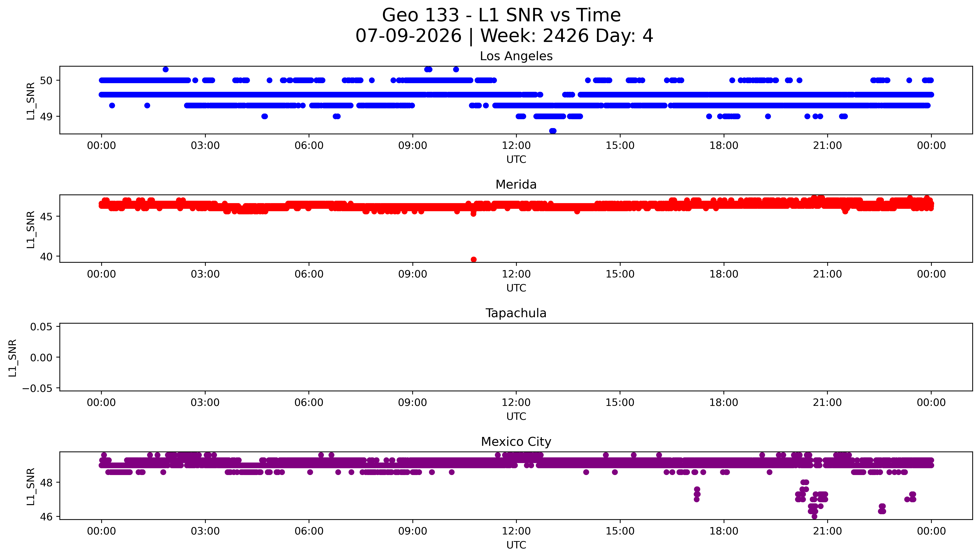
Task: Click the Los Angeles subplot title
Action: tap(516, 56)
